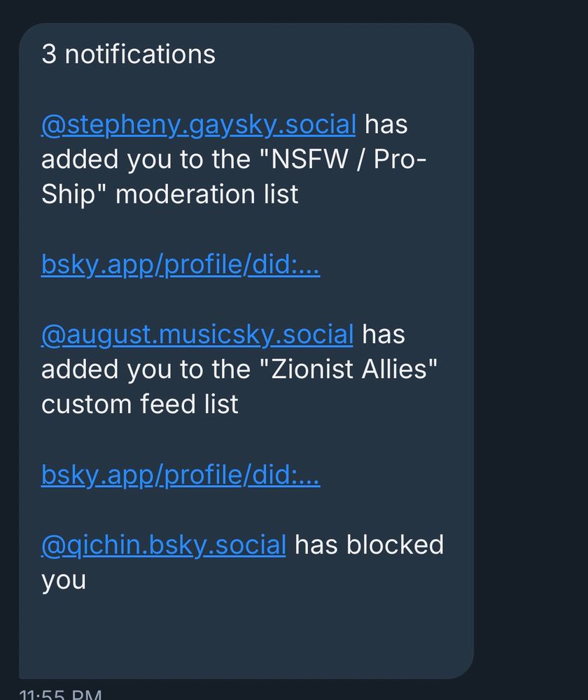588x700 pixels.
Task: Select the "Zionist Allies" list name text
Action: pos(348,369)
